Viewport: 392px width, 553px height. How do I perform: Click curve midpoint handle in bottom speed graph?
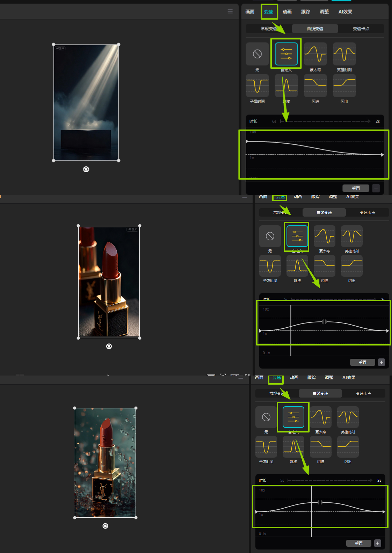tap(320, 502)
